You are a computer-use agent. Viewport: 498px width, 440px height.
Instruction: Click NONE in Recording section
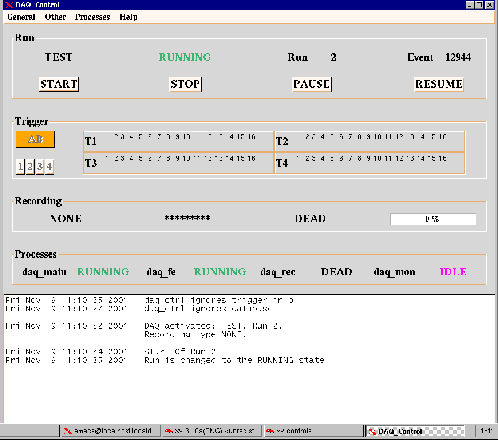[x=66, y=219]
